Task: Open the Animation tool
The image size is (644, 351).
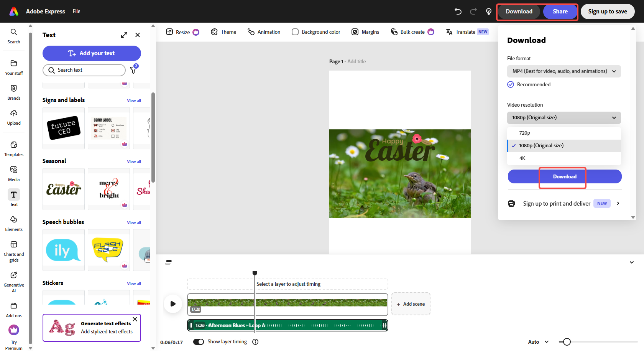Action: [x=264, y=32]
